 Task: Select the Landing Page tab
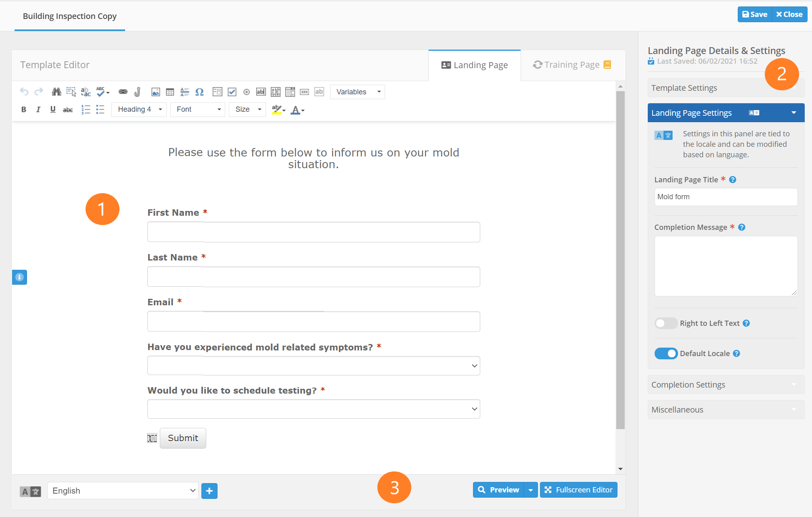pos(475,65)
